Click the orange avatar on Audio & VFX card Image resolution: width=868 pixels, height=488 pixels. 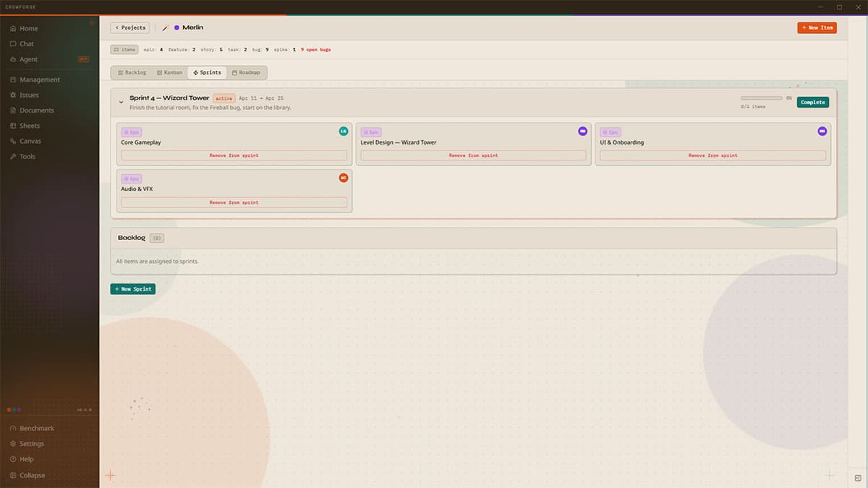344,178
